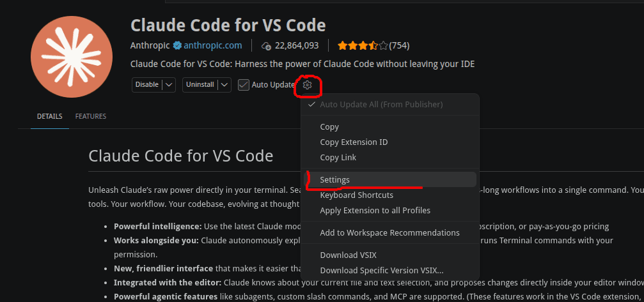Screen dimensions: 644x302
Task: Open the extension gear settings icon
Action: pos(307,85)
